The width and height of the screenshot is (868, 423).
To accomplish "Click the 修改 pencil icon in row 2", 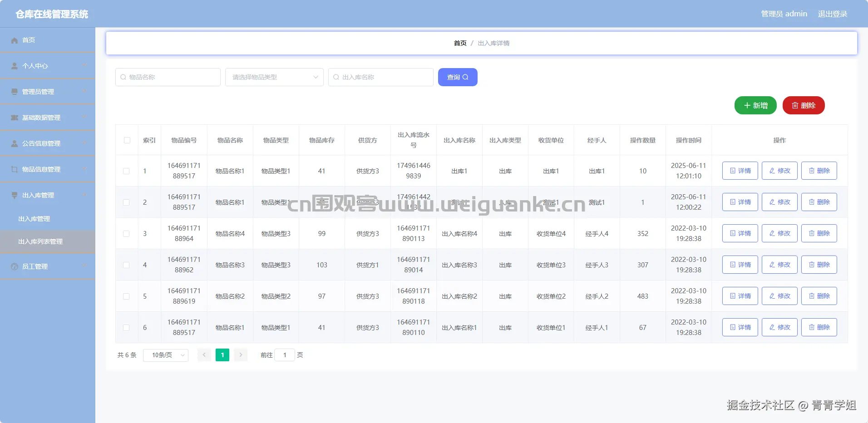I will click(x=772, y=202).
